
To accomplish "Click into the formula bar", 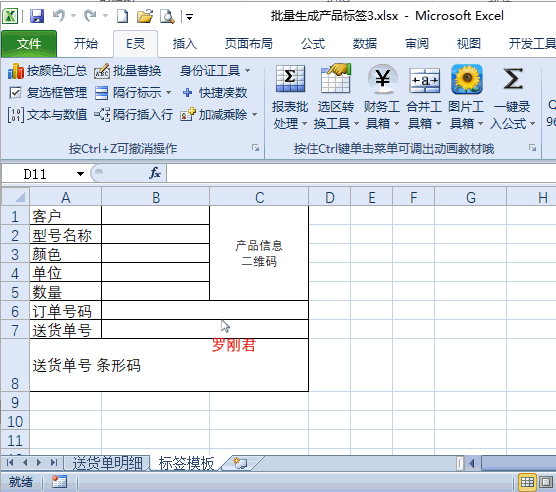I will 361,173.
